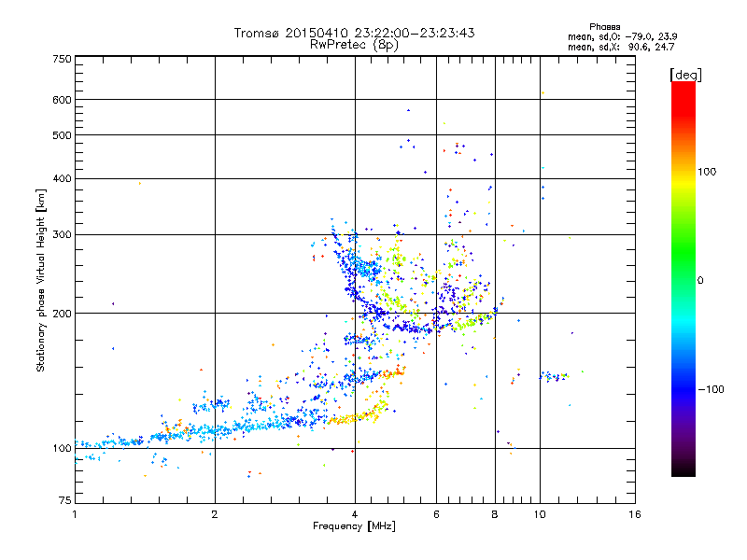
Task: Click the y-axis tick label '300'
Action: pos(63,235)
